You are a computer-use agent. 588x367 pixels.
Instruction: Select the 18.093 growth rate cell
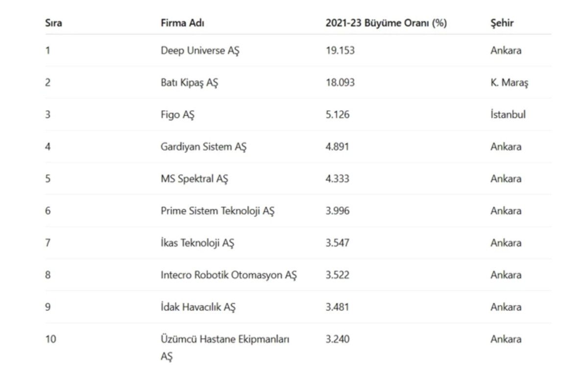coord(340,82)
